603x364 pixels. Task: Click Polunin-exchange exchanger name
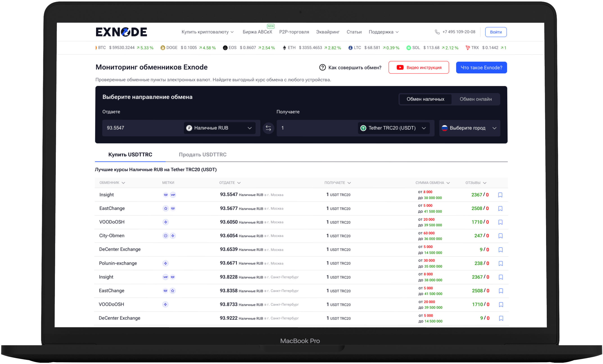118,264
